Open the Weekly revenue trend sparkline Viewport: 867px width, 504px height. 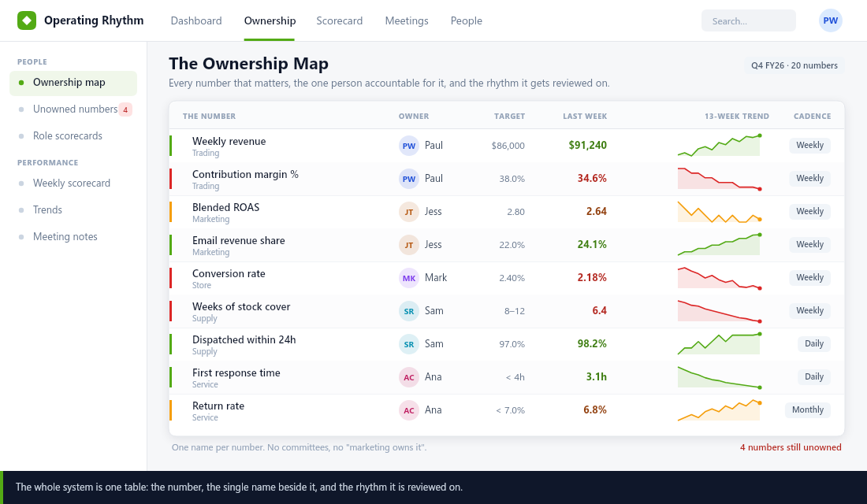coord(720,146)
